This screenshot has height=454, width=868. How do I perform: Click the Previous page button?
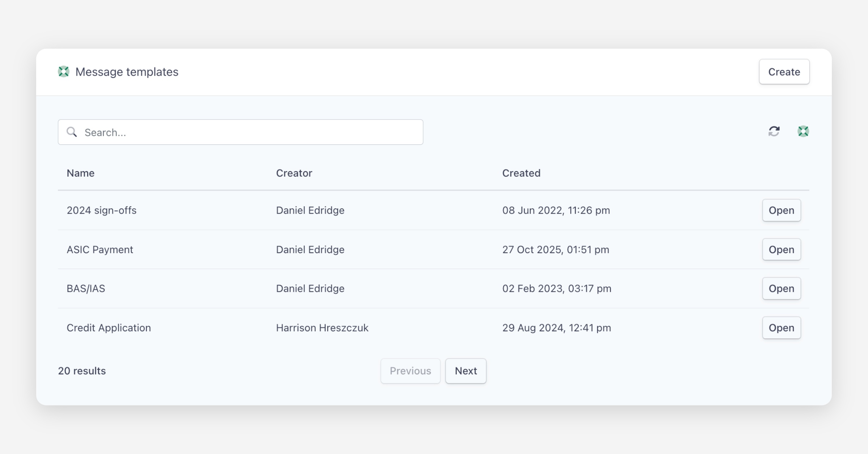[410, 371]
